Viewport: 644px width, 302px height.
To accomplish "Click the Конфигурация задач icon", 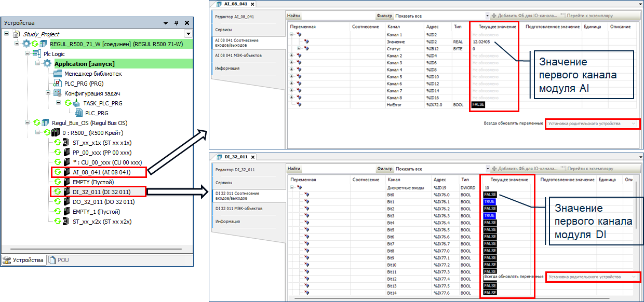I will tap(58, 93).
